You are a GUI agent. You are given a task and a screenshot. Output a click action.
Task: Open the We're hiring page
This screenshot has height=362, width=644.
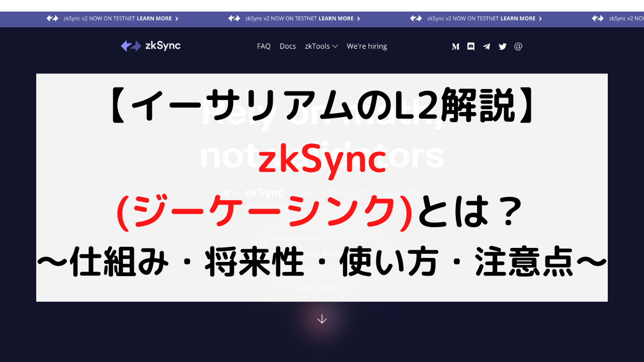tap(367, 46)
